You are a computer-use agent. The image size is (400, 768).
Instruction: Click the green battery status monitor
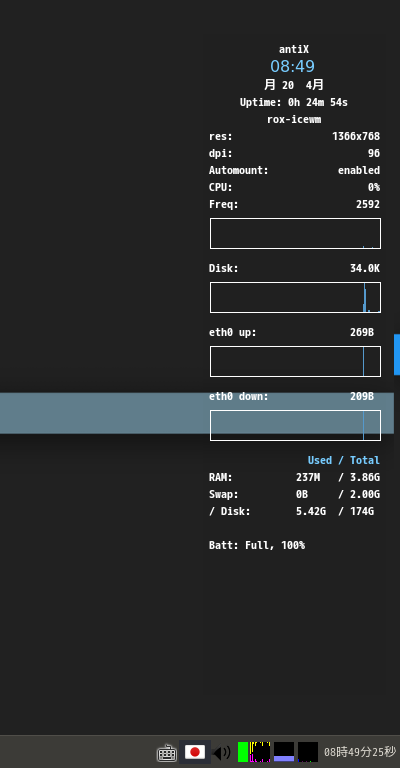pos(243,752)
